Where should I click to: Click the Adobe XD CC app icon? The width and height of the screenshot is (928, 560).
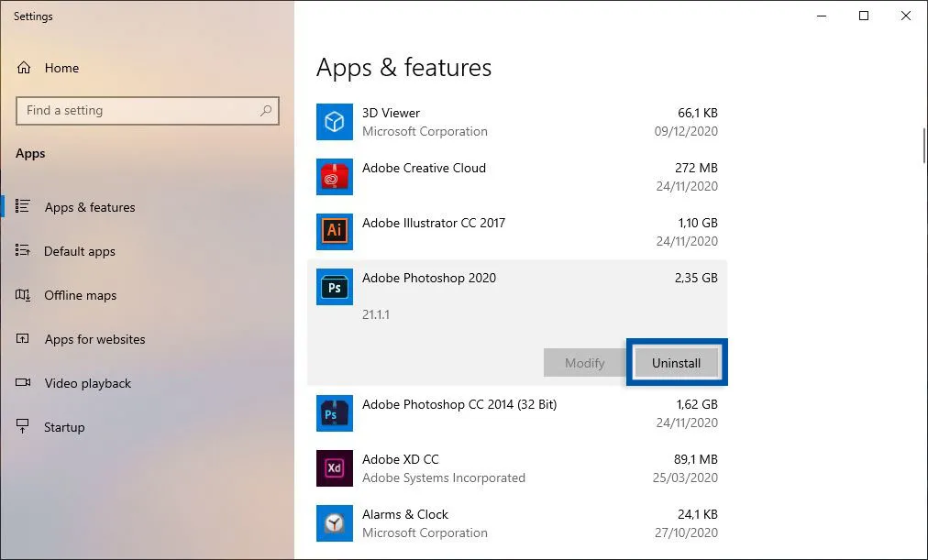[x=334, y=468]
